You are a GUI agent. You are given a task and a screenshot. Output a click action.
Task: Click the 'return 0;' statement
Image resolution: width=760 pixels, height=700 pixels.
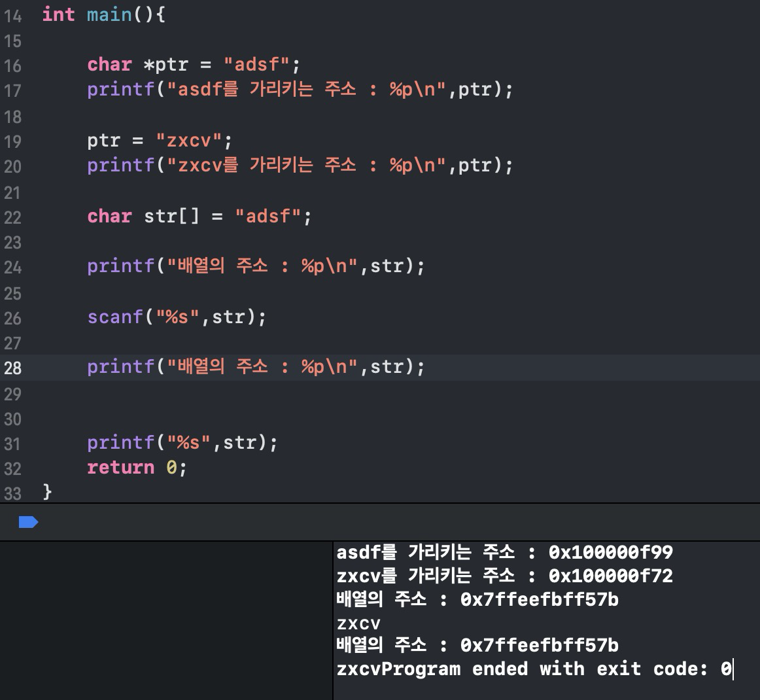pos(137,468)
